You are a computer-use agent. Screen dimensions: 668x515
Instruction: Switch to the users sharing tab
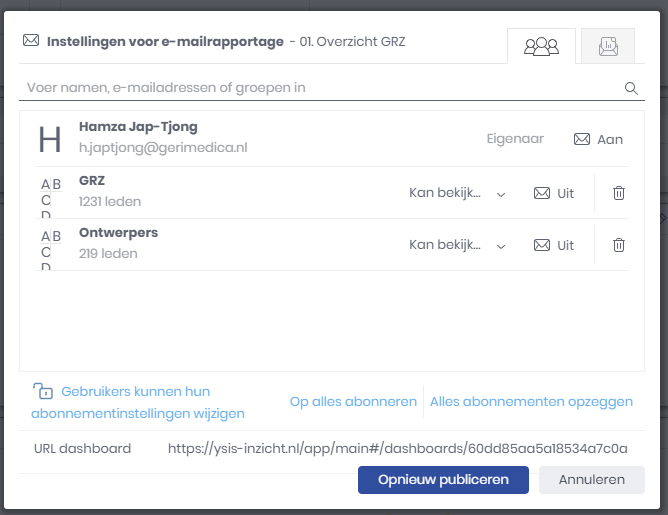[541, 46]
